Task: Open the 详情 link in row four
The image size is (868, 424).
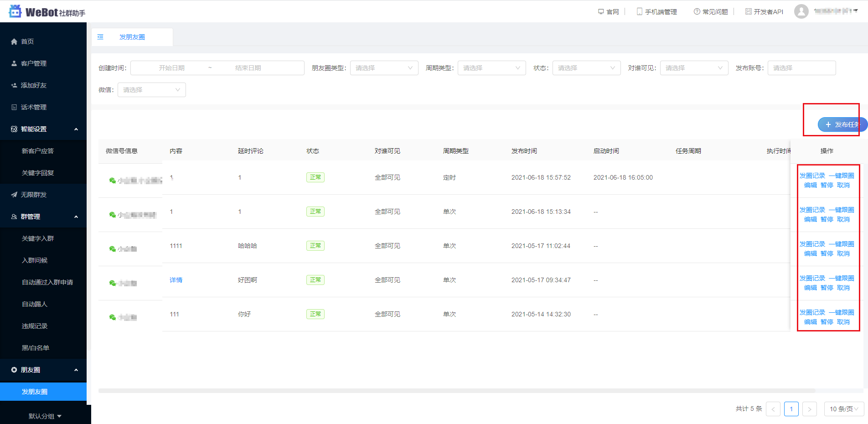Action: (x=176, y=280)
